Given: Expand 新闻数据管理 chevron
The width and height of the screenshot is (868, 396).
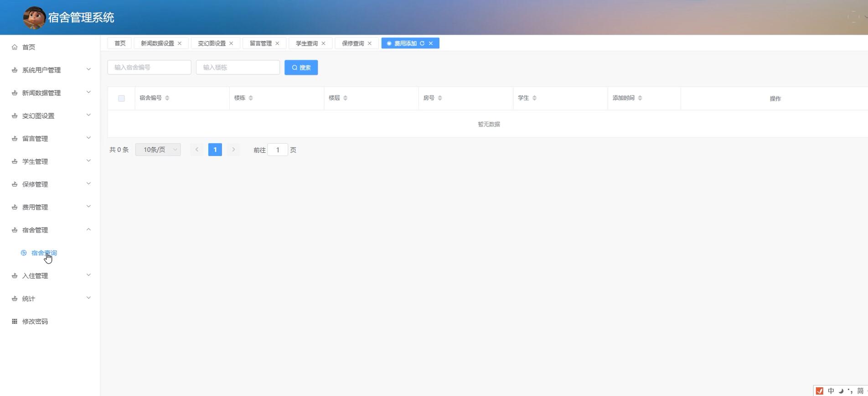Looking at the screenshot, I should click(x=88, y=92).
